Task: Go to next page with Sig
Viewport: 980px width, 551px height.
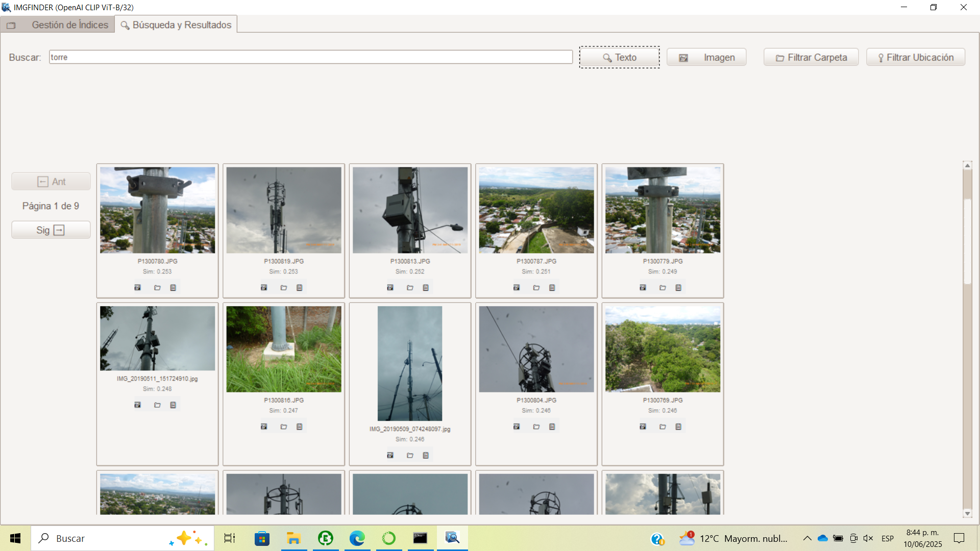Action: pyautogui.click(x=51, y=230)
